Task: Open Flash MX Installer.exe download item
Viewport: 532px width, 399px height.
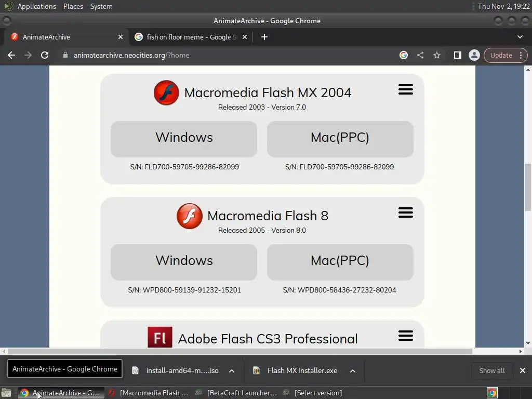Action: pyautogui.click(x=302, y=370)
